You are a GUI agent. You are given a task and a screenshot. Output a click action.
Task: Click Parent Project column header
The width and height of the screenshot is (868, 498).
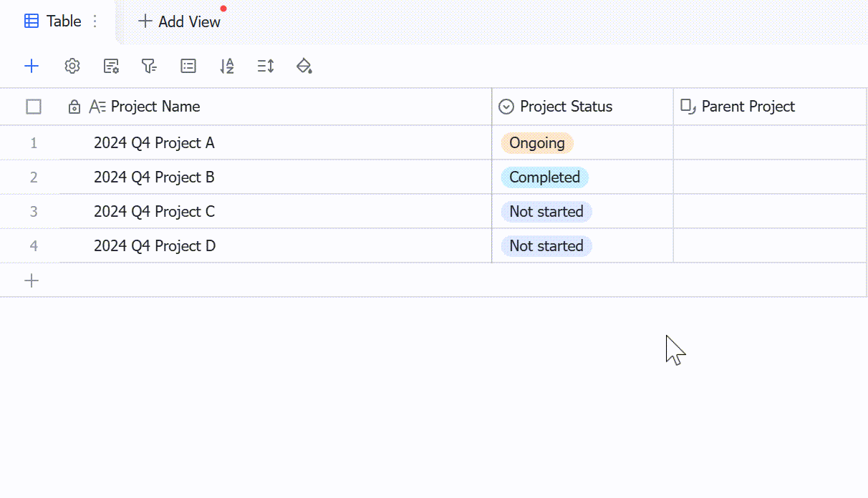770,107
